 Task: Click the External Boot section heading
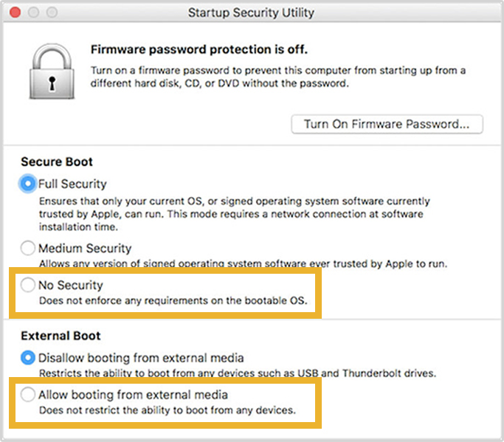point(61,336)
